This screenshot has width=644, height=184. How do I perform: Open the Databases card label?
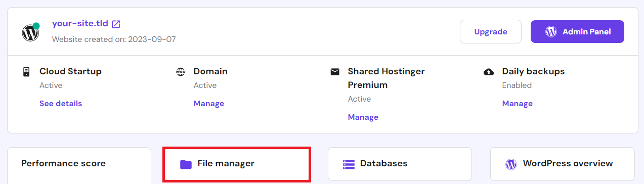pyautogui.click(x=384, y=163)
